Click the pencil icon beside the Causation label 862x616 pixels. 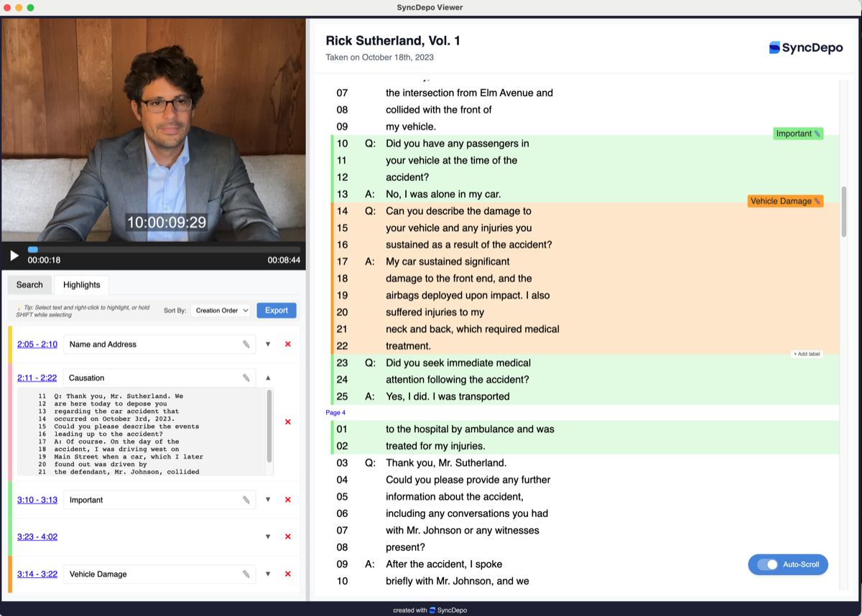248,378
